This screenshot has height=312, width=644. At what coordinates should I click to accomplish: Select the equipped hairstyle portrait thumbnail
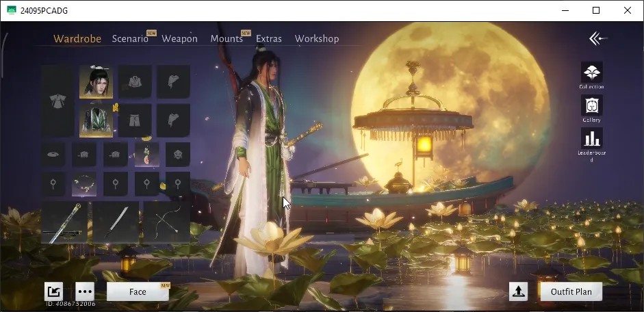[96, 81]
